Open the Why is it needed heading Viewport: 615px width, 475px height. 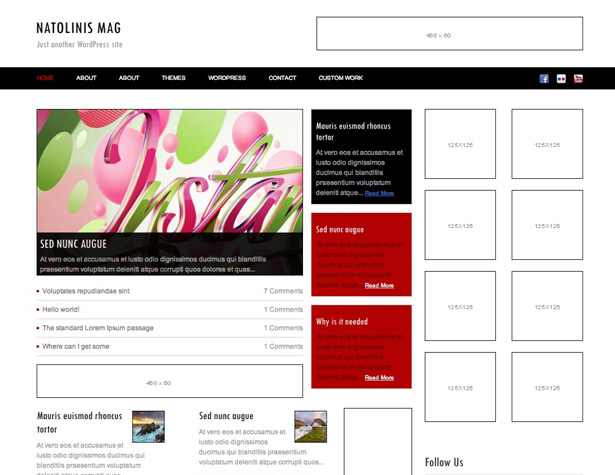(342, 322)
